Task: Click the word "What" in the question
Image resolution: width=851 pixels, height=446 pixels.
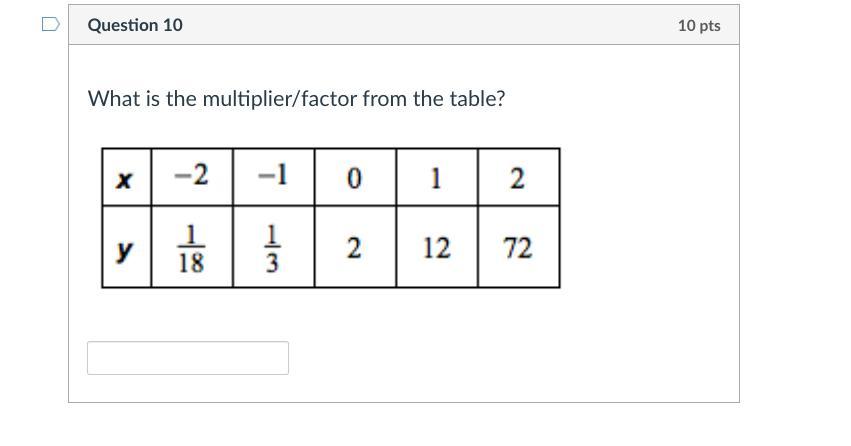Action: point(111,99)
